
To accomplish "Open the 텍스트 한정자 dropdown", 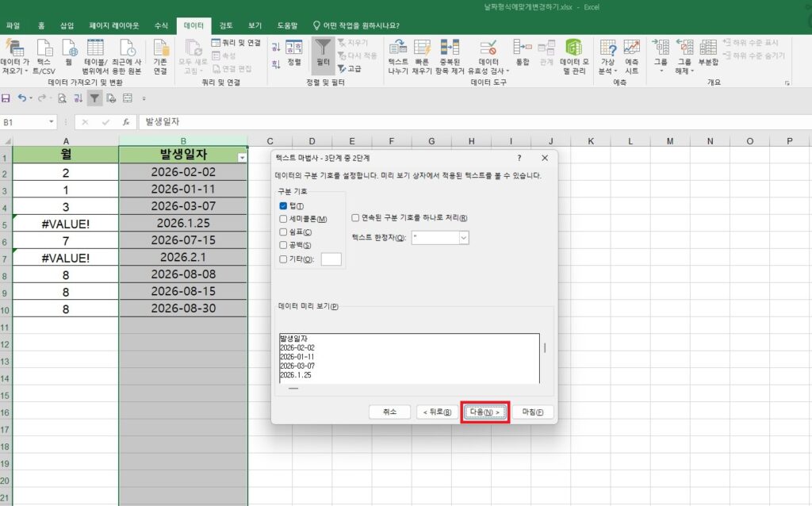I will coord(463,238).
